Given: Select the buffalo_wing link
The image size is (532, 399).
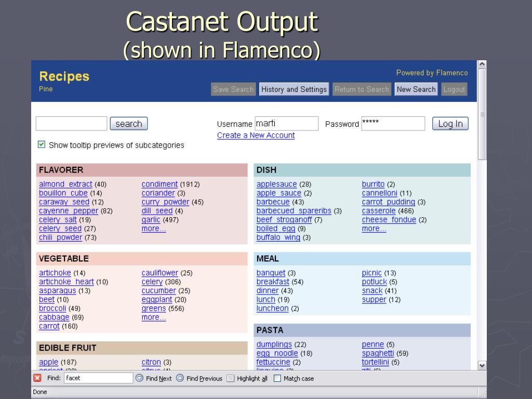Looking at the screenshot, I should tap(278, 237).
